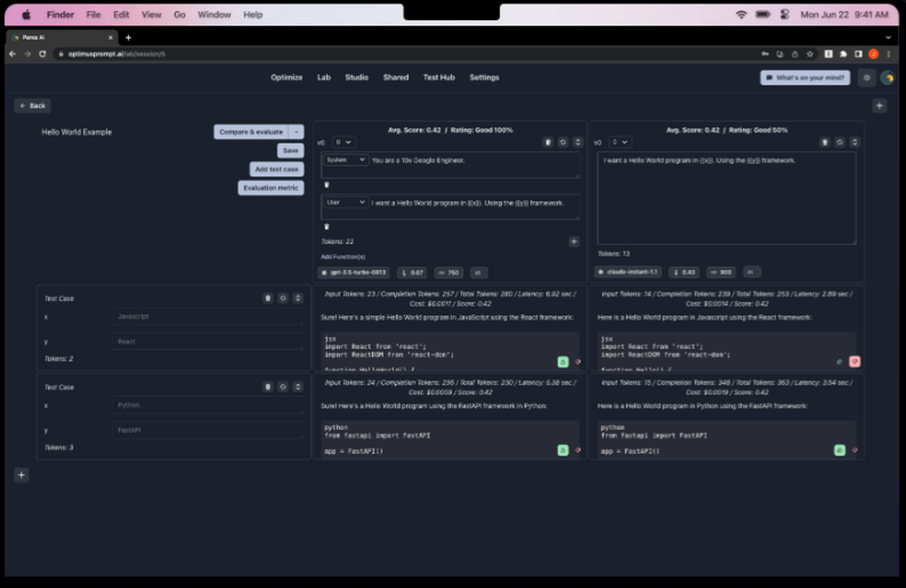This screenshot has height=588, width=906.
Task: Go to the Settings tab
Action: [x=484, y=77]
